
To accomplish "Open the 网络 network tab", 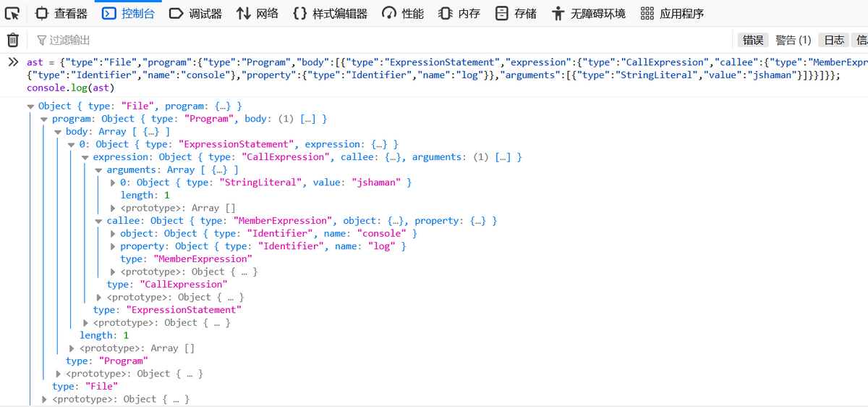I will pos(258,13).
